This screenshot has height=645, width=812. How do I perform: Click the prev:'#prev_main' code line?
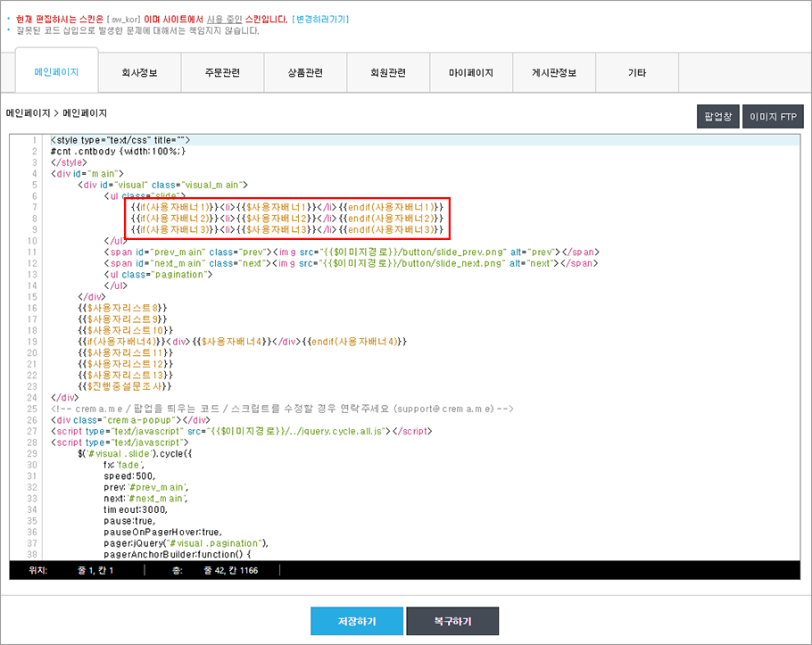[146, 487]
